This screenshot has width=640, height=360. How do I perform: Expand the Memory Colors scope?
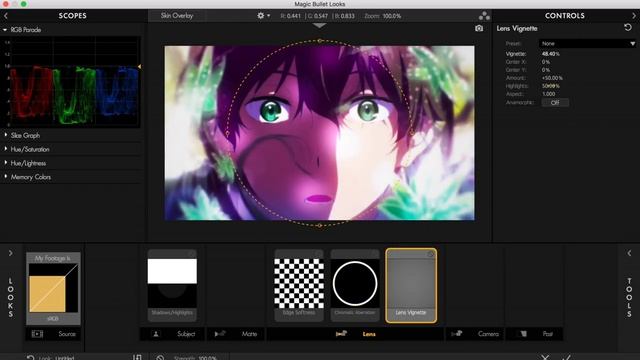[6, 177]
